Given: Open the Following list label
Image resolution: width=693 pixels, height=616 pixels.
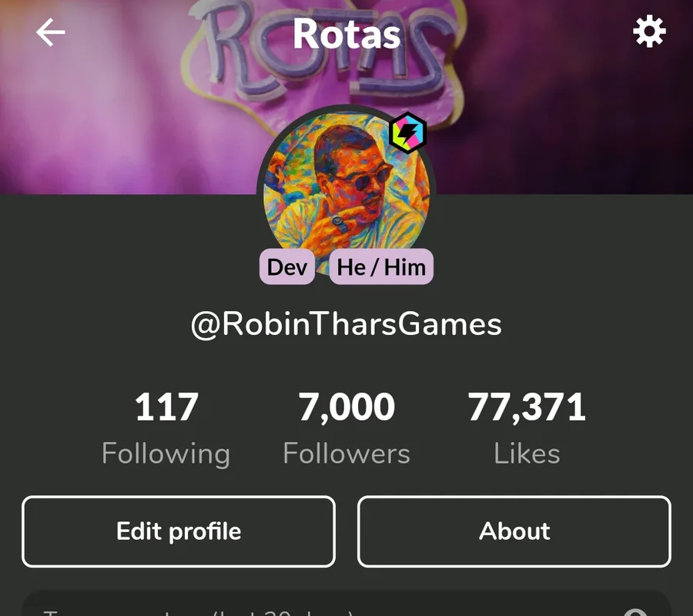Looking at the screenshot, I should click(x=166, y=454).
